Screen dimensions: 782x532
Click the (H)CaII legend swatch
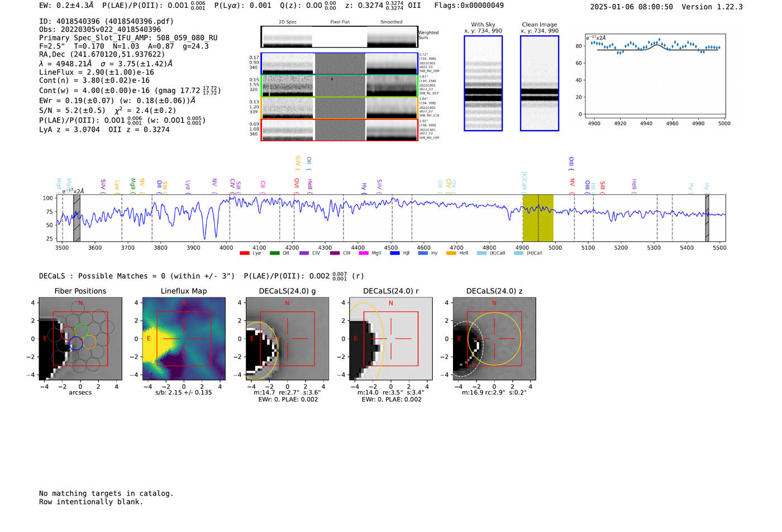pos(518,253)
